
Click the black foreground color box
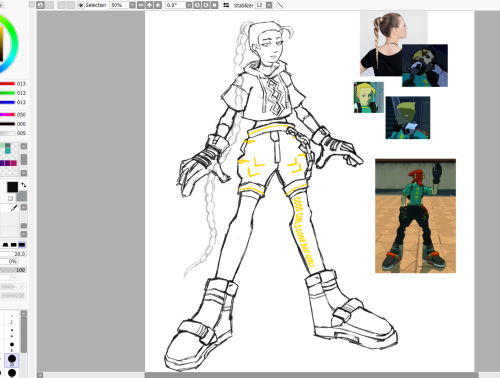click(x=12, y=187)
